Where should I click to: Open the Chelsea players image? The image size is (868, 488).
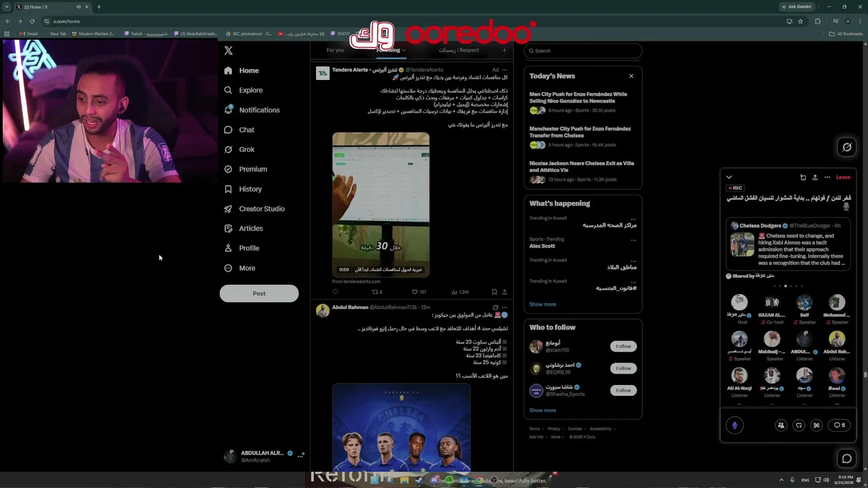401,428
